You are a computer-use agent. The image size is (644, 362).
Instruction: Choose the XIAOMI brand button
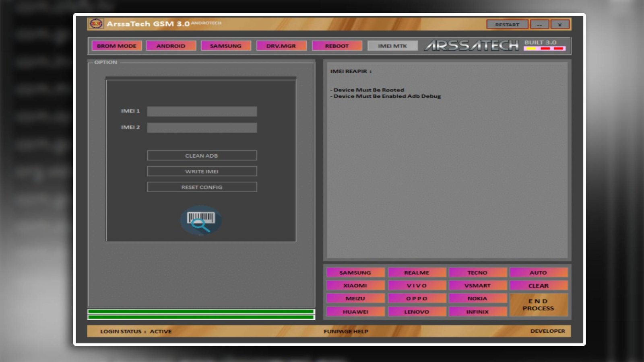(355, 286)
